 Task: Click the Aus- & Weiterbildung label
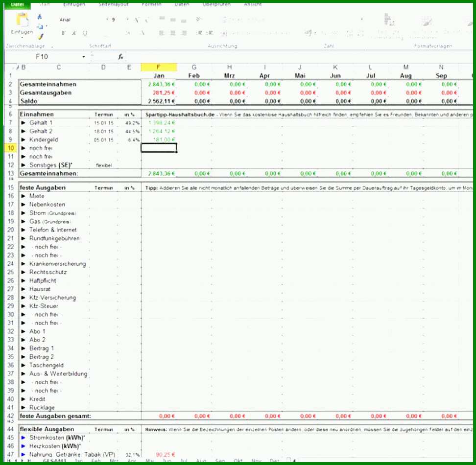pos(58,373)
